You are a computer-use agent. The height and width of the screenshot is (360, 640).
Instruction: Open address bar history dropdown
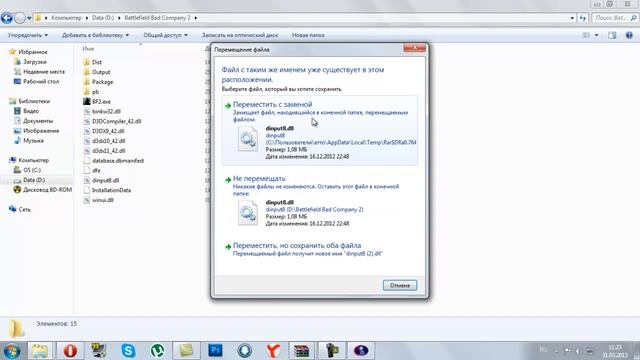[x=572, y=18]
